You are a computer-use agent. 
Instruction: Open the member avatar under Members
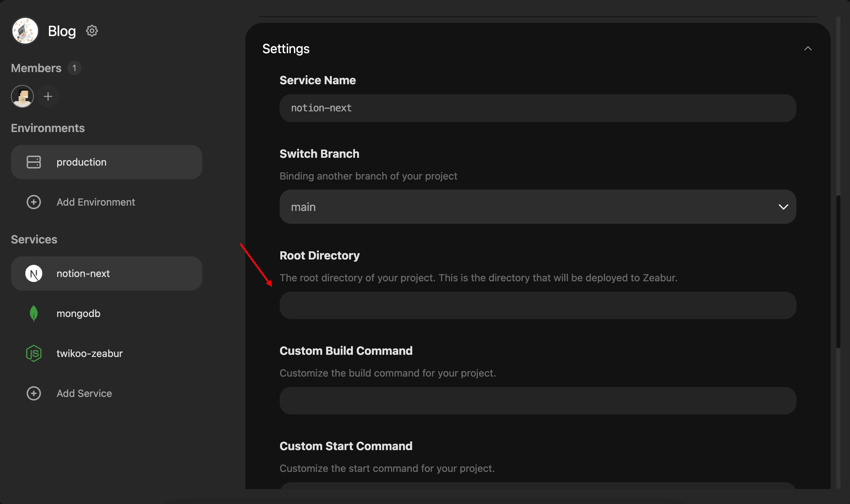22,96
